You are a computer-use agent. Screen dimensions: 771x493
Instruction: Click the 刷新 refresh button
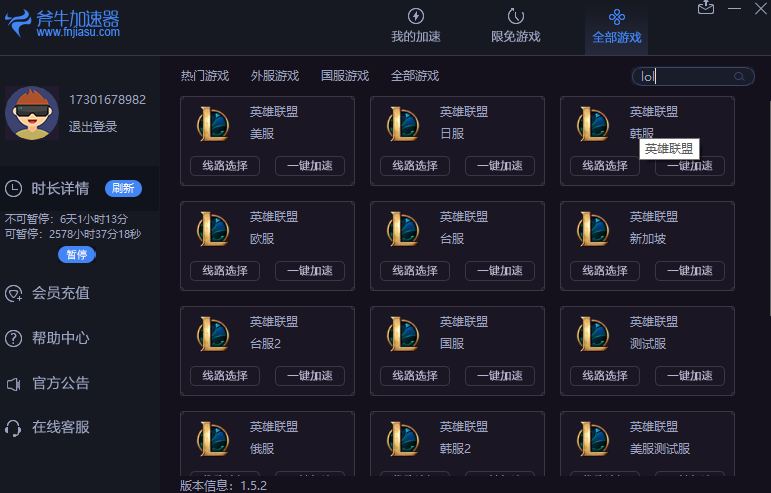[123, 188]
